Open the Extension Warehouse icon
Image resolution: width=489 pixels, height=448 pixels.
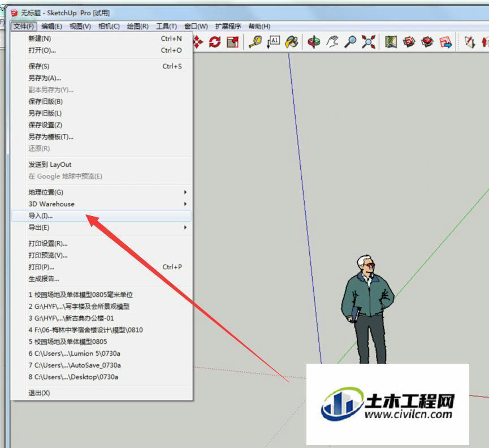click(x=427, y=42)
